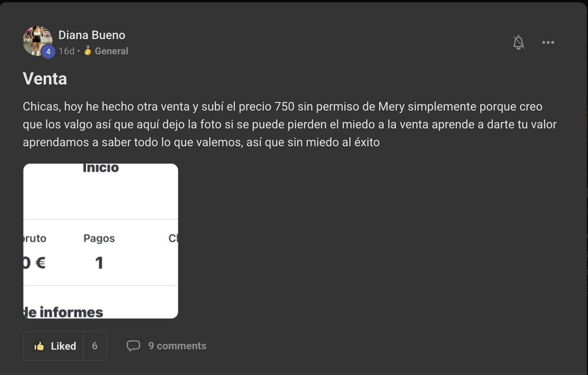Click the gold medal icon beside General
Image resolution: width=588 pixels, height=375 pixels.
point(87,51)
